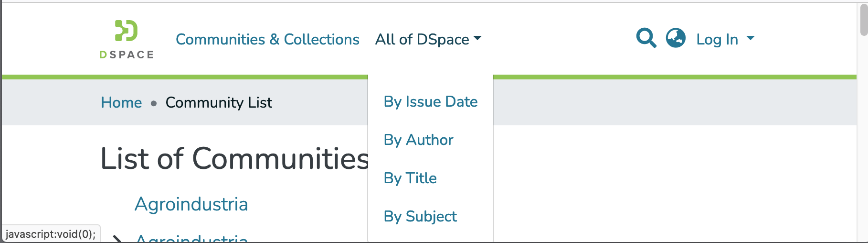Image resolution: width=868 pixels, height=243 pixels.
Task: Click the List of Communities heading
Action: click(x=234, y=159)
